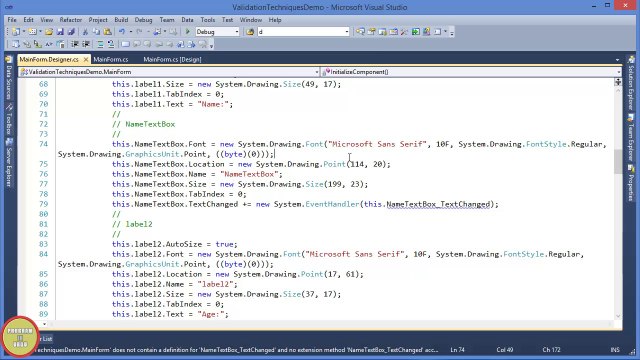Expand the Undo history dropdown arrow
The image size is (640, 360).
[130, 31]
